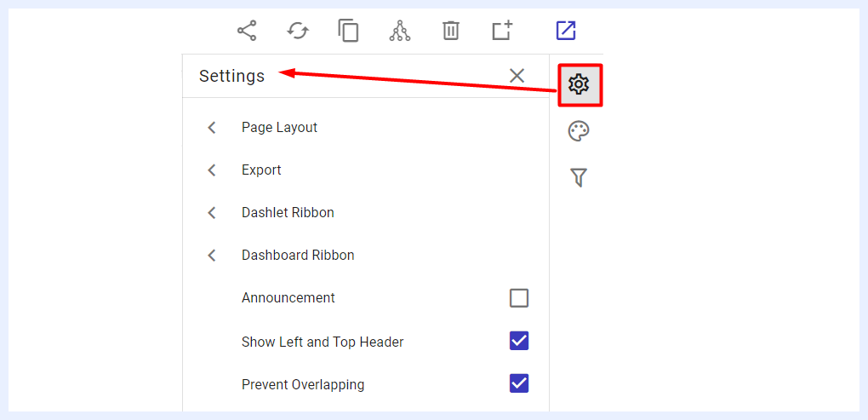The height and width of the screenshot is (420, 868).
Task: Close the Settings panel
Action: point(517,75)
